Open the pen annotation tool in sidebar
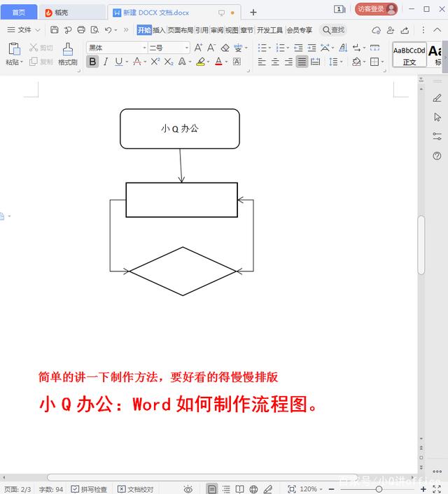448x494 pixels. coord(437,98)
